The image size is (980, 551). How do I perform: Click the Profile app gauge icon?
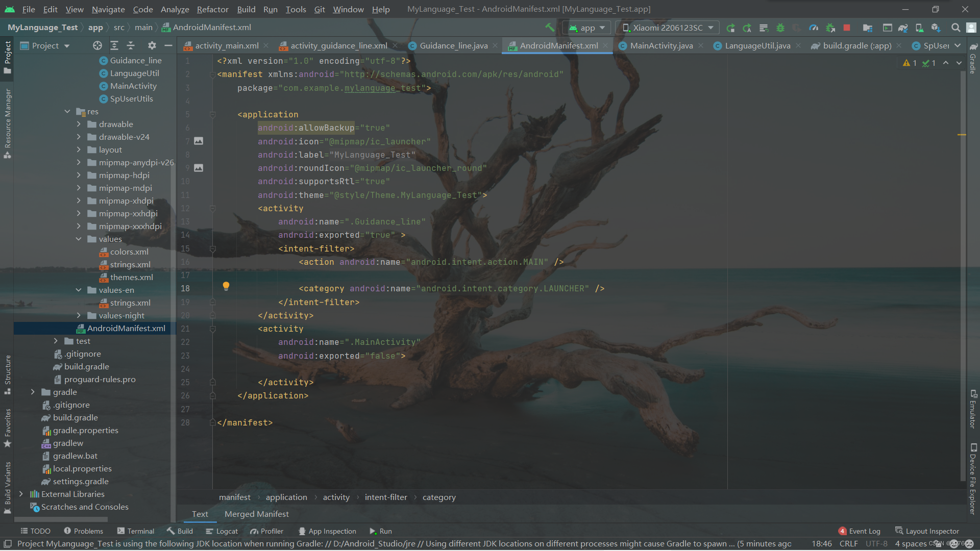814,28
